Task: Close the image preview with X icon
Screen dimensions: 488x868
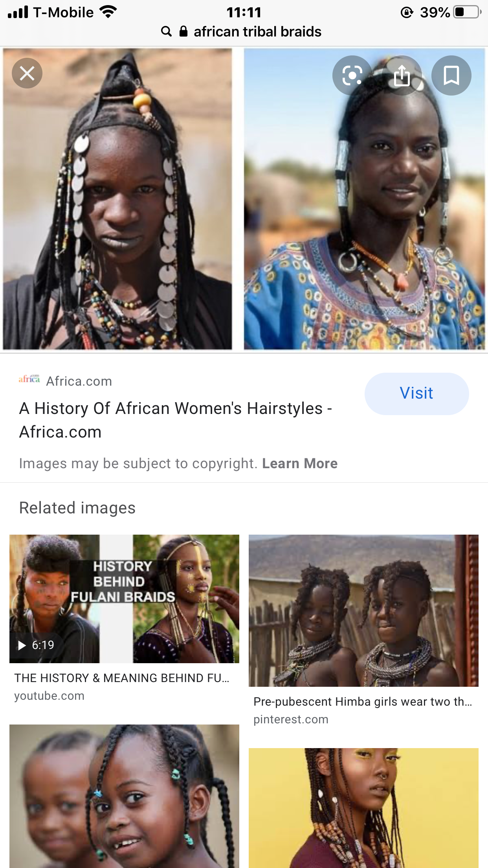Action: pos(27,73)
